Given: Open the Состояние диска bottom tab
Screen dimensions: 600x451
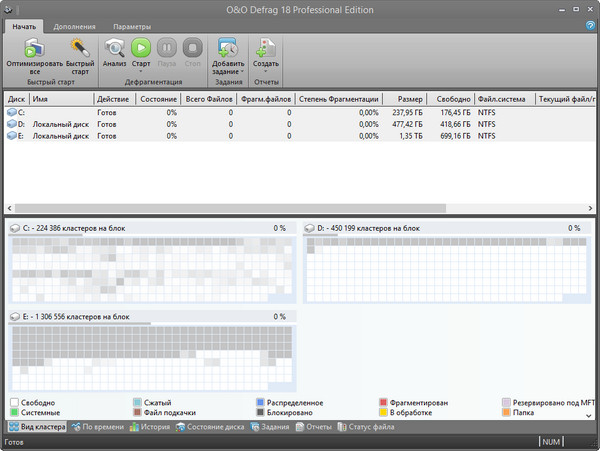Looking at the screenshot, I should (209, 427).
